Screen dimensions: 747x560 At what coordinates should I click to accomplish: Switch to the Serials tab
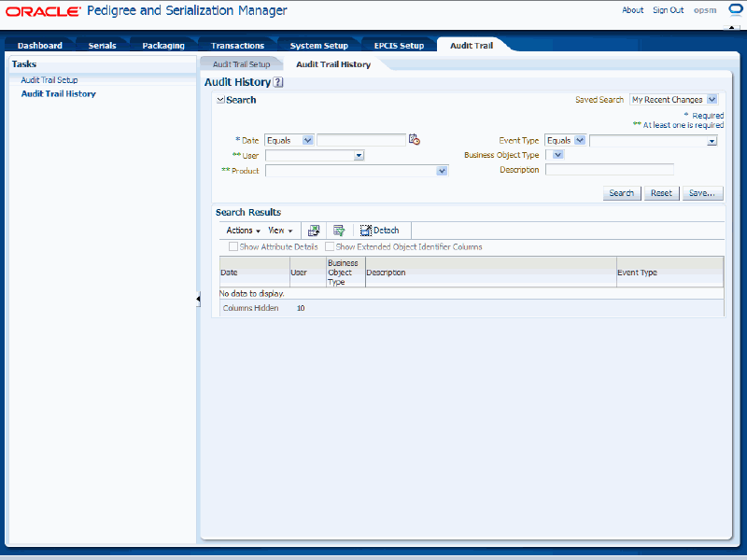click(x=102, y=45)
